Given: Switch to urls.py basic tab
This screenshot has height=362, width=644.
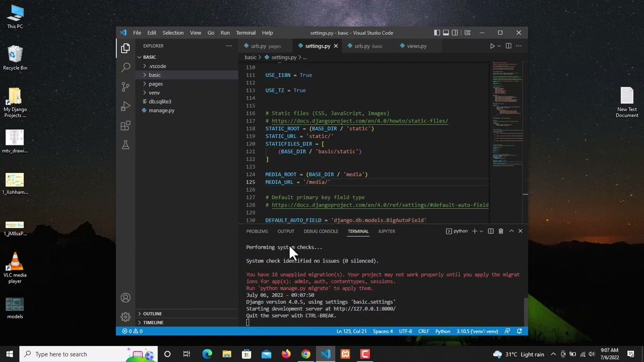Looking at the screenshot, I should (368, 46).
